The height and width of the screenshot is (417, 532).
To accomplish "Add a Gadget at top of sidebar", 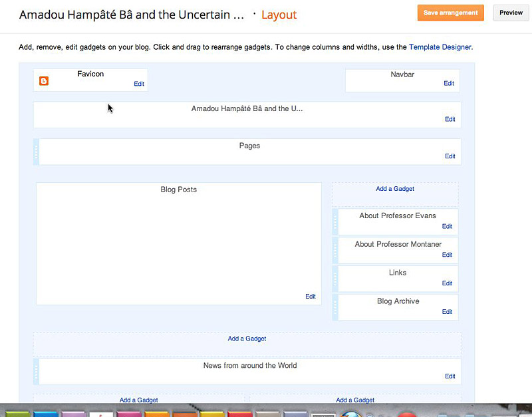I will (395, 189).
